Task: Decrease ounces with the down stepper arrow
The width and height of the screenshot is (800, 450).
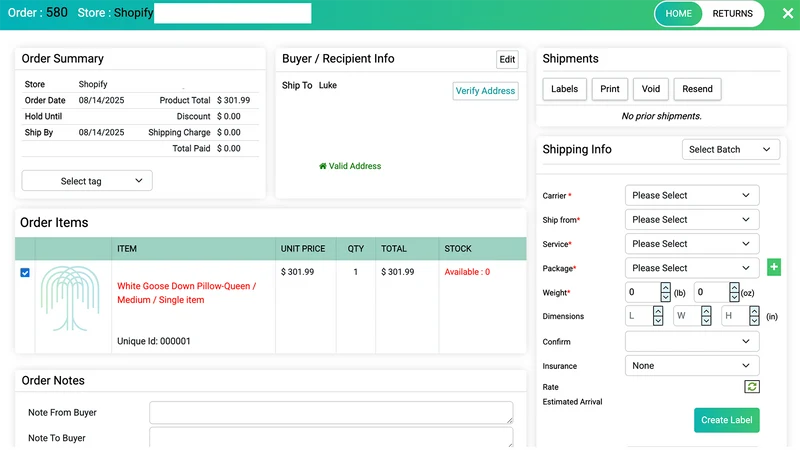Action: click(x=734, y=297)
